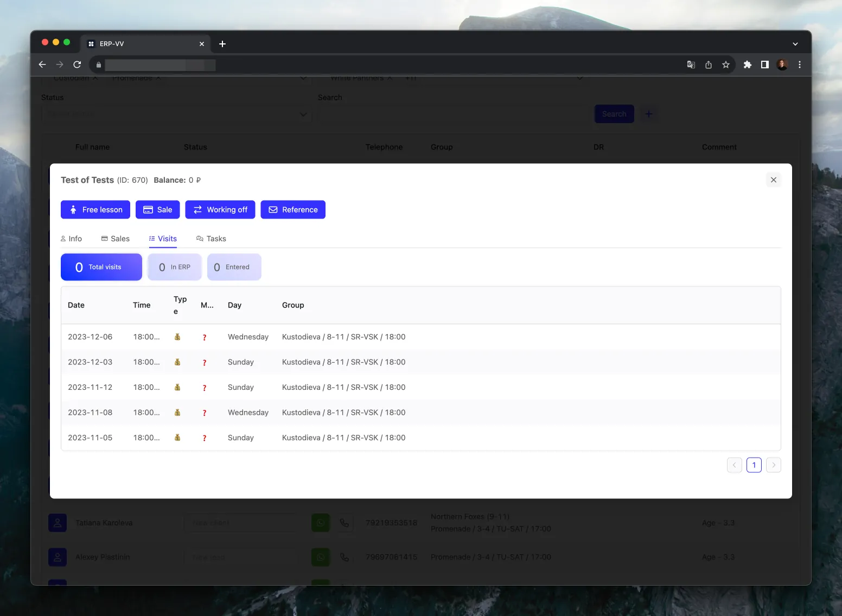
Task: Expand the browser tab list chevron at top right
Action: [x=795, y=44]
